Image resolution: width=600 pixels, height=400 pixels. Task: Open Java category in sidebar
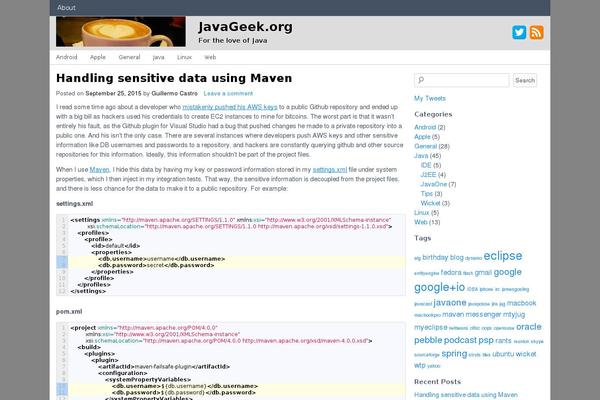[x=421, y=156]
